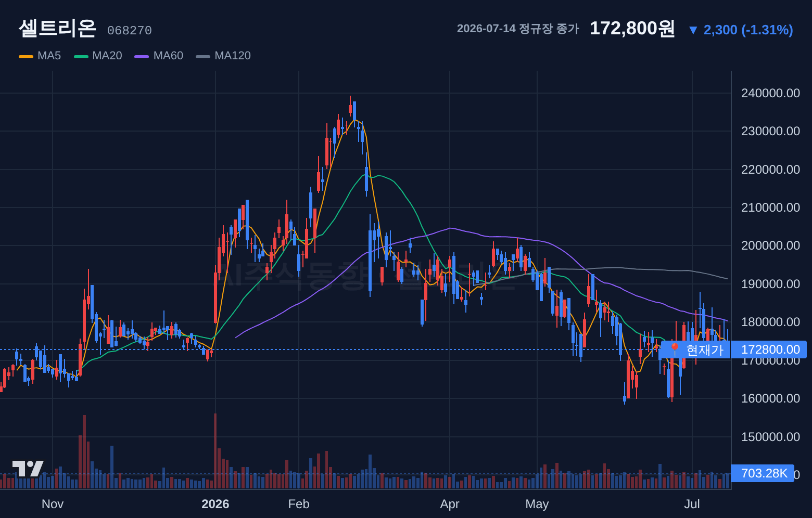
Task: Click the 2,300 (-1.31%) change value
Action: [x=748, y=30]
